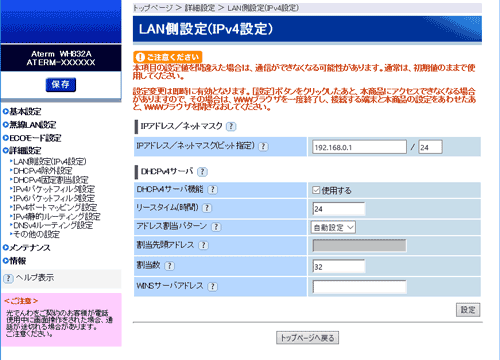Open help icon beside DHCPv4サーバ heading

(202, 172)
